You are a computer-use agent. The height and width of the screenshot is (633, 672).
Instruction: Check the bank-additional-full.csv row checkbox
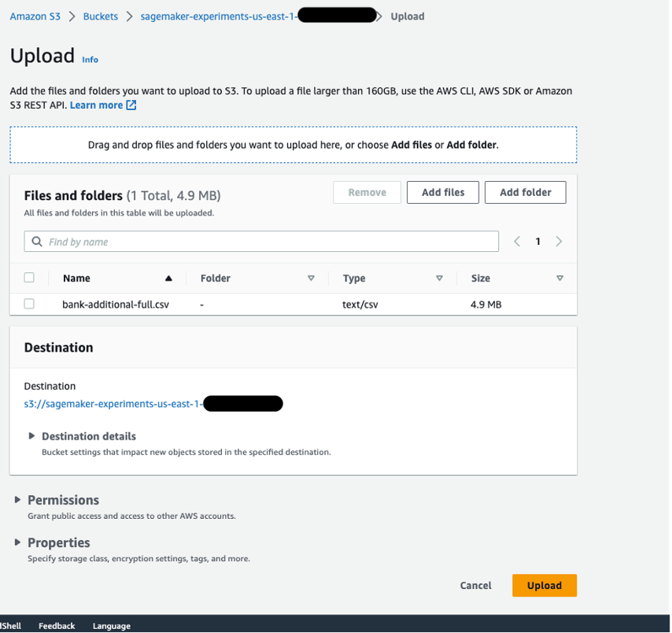[x=29, y=304]
